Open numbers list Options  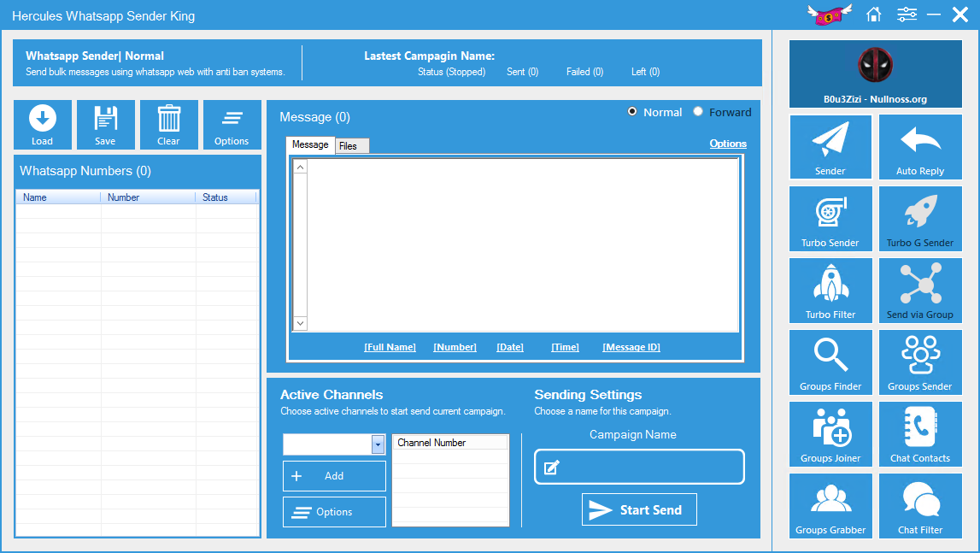tap(232, 125)
